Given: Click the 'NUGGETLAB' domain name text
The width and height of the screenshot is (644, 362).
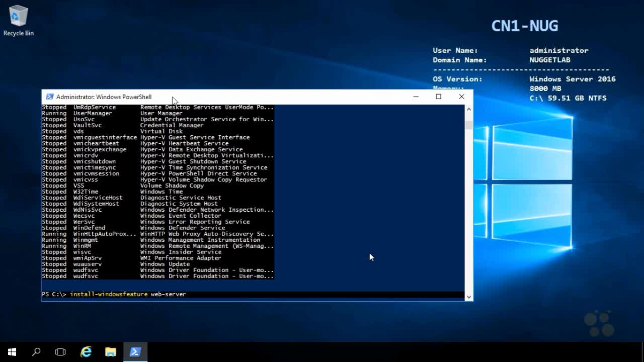Looking at the screenshot, I should [x=550, y=60].
